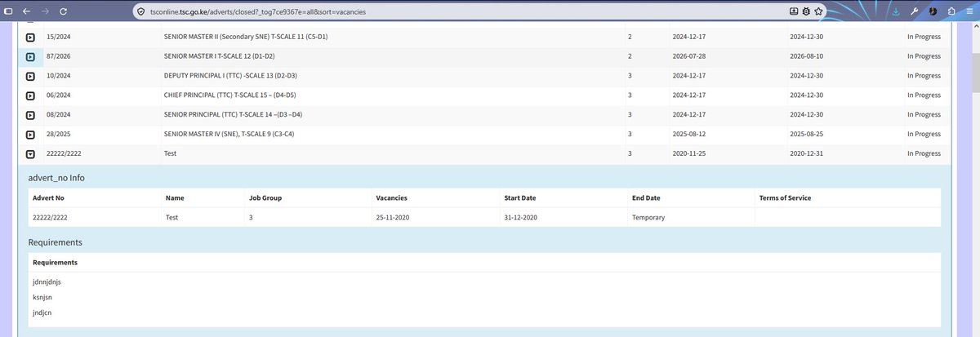Click requirement line 'ksnjsn'
The height and width of the screenshot is (337, 980).
43,297
